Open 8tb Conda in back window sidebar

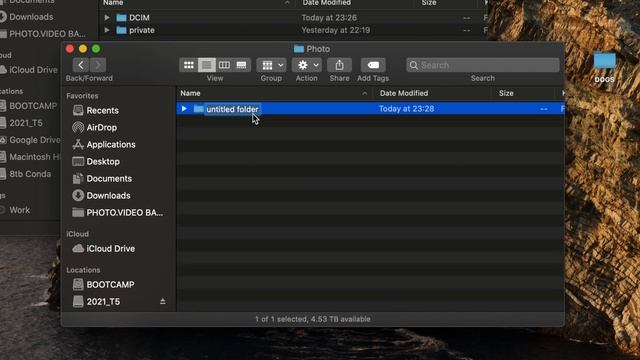pyautogui.click(x=30, y=174)
